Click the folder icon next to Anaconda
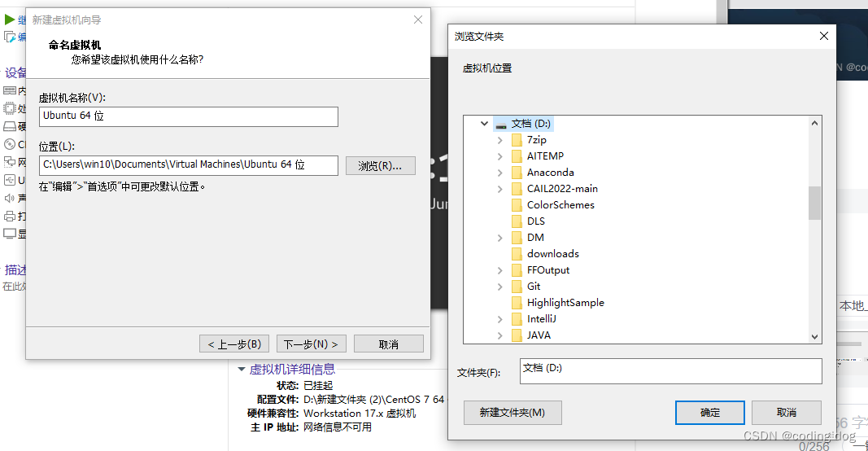 (517, 173)
